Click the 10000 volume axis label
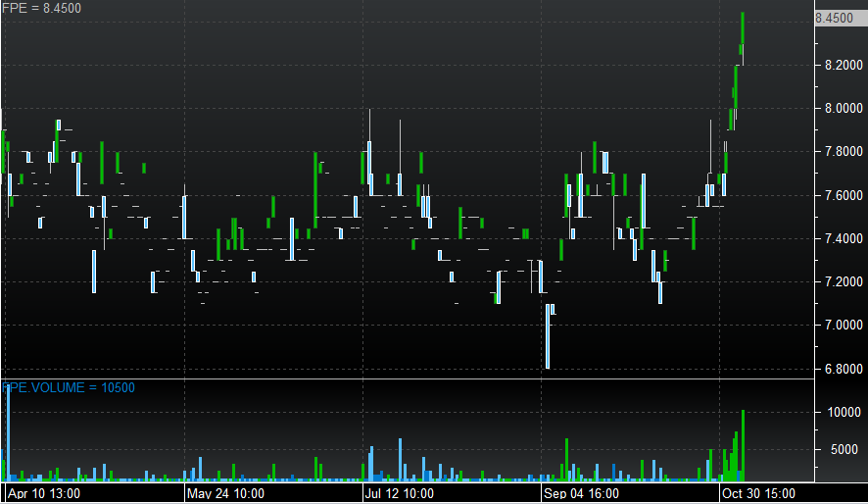 844,413
